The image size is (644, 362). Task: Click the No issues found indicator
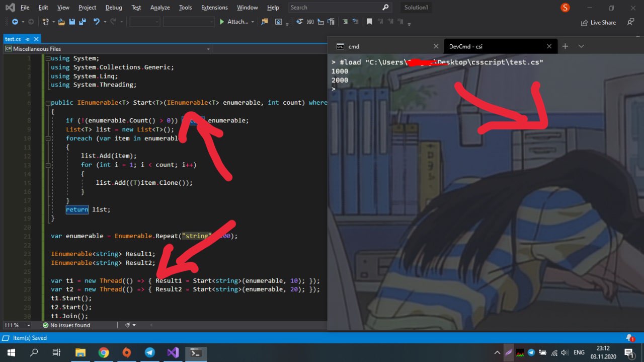66,325
